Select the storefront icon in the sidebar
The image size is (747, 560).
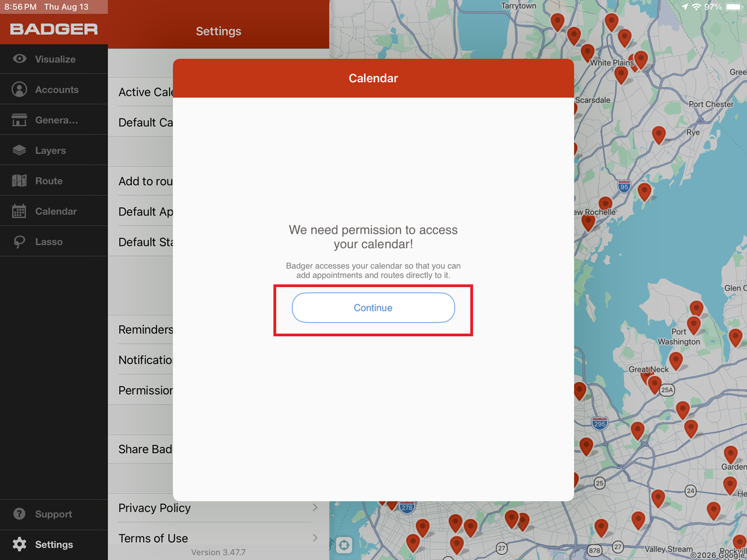[20, 120]
